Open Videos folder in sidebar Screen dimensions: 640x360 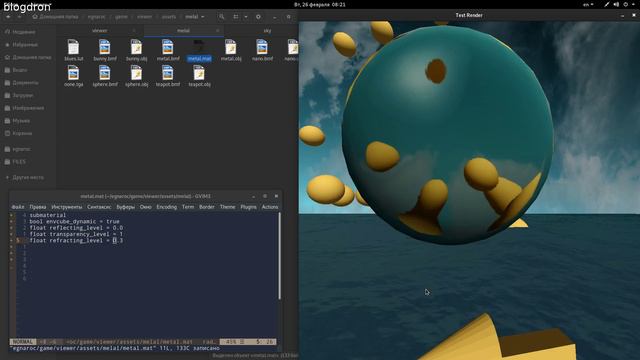click(16, 70)
